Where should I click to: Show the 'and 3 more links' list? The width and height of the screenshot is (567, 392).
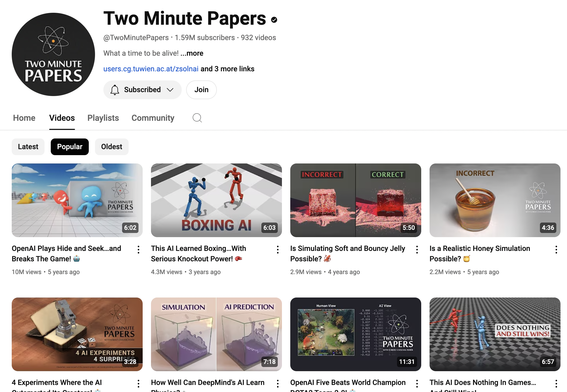[x=227, y=69]
